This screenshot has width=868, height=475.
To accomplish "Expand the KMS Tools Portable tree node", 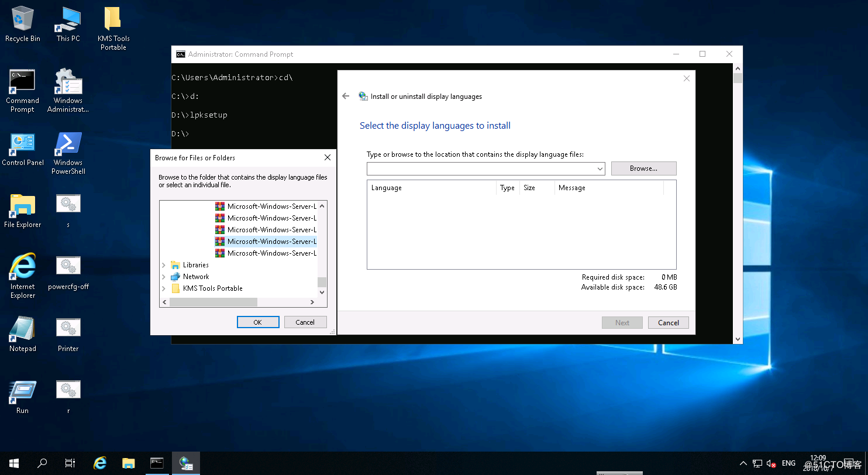I will pyautogui.click(x=164, y=288).
